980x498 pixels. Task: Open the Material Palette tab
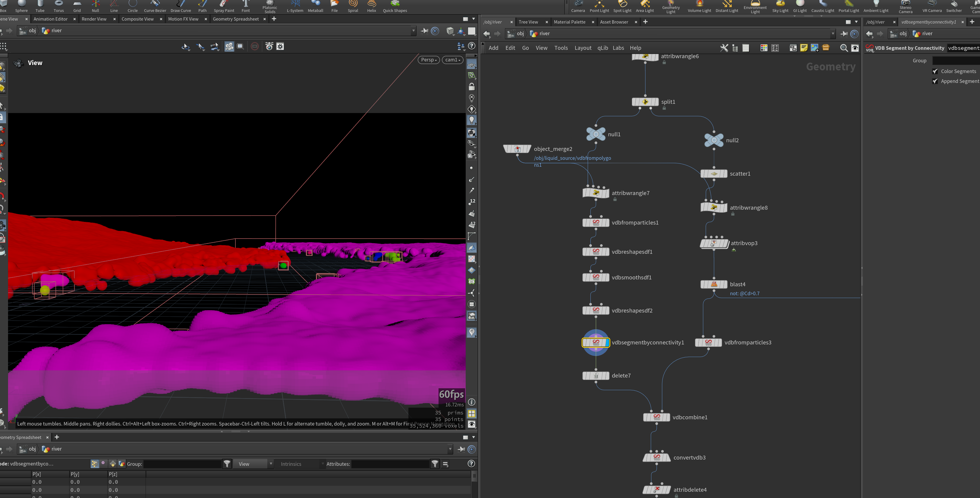pyautogui.click(x=570, y=22)
